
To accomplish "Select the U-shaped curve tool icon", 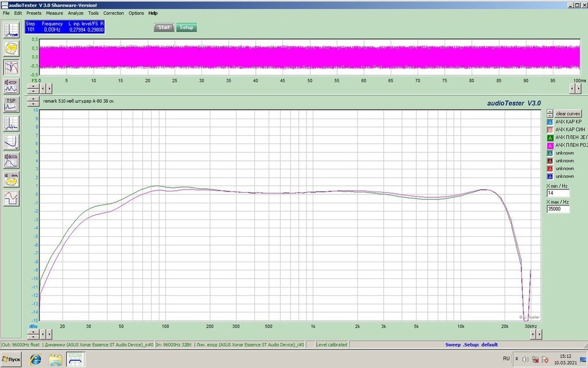I will pyautogui.click(x=11, y=143).
